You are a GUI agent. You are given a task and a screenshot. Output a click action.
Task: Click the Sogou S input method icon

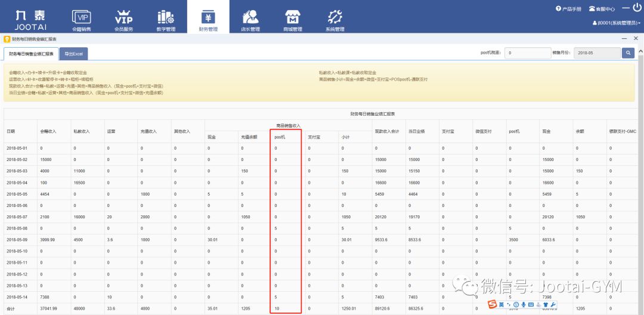pos(493,304)
